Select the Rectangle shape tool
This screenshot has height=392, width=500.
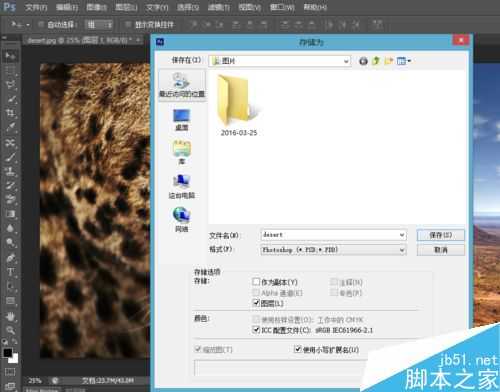[x=10, y=301]
